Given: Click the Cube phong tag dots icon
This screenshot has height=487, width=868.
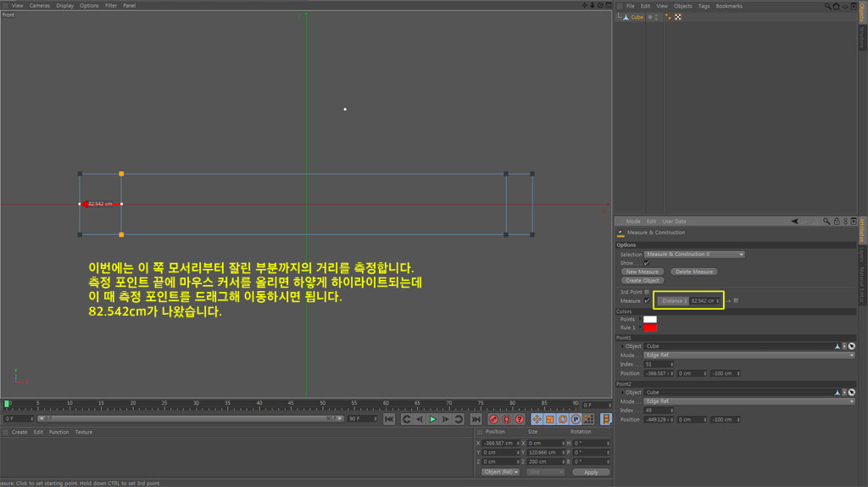Looking at the screenshot, I should (x=668, y=17).
